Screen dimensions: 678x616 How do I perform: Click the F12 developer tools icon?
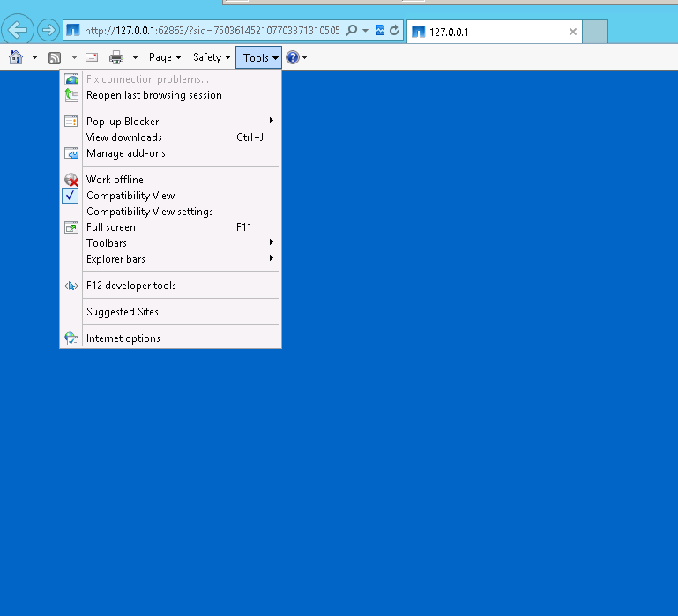pos(71,286)
